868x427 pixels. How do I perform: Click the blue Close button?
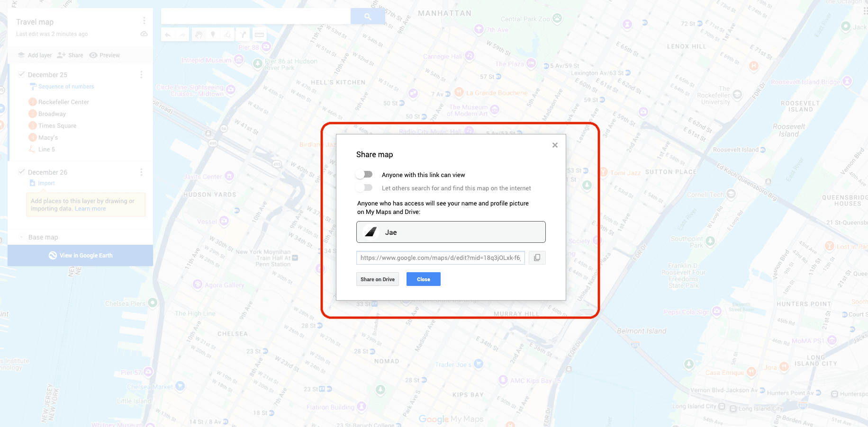click(424, 279)
